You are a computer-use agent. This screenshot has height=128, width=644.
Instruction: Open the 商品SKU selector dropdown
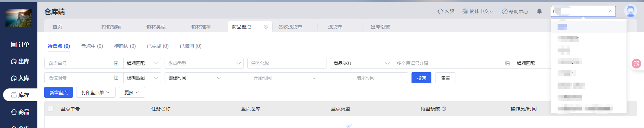pos(361,63)
